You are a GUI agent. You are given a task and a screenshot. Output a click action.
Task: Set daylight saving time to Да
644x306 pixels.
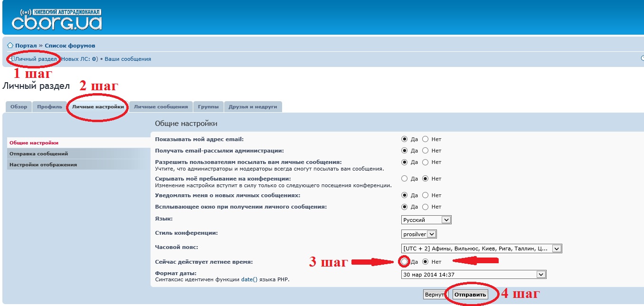coord(405,261)
